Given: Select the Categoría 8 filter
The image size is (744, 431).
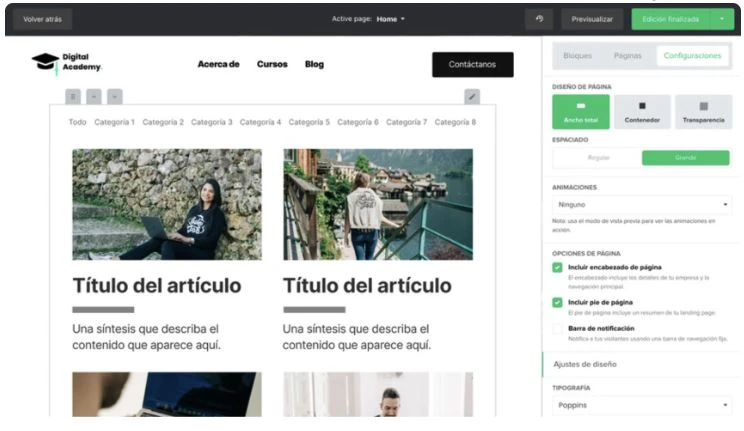Looking at the screenshot, I should 455,122.
